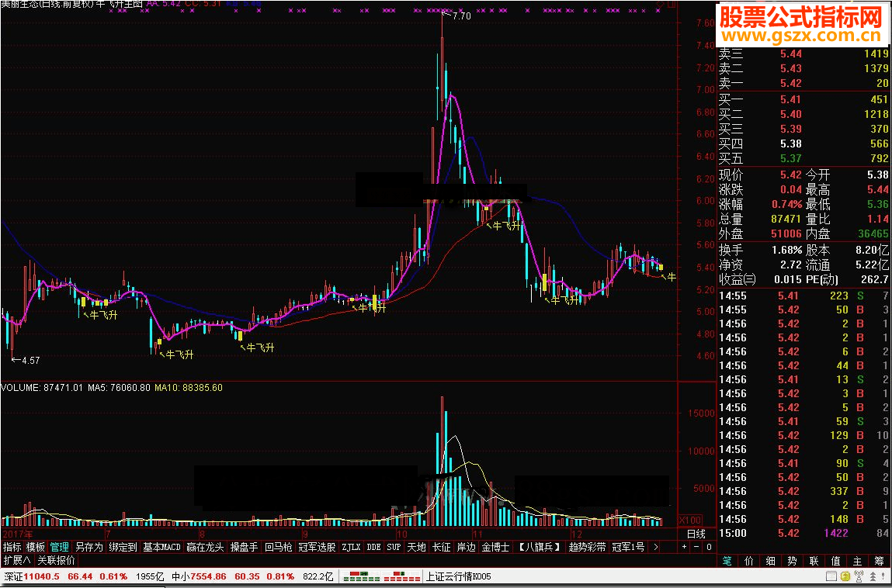This screenshot has height=588, width=892.
Task: Click the 上证云行情K005 server label
Action: (459, 576)
